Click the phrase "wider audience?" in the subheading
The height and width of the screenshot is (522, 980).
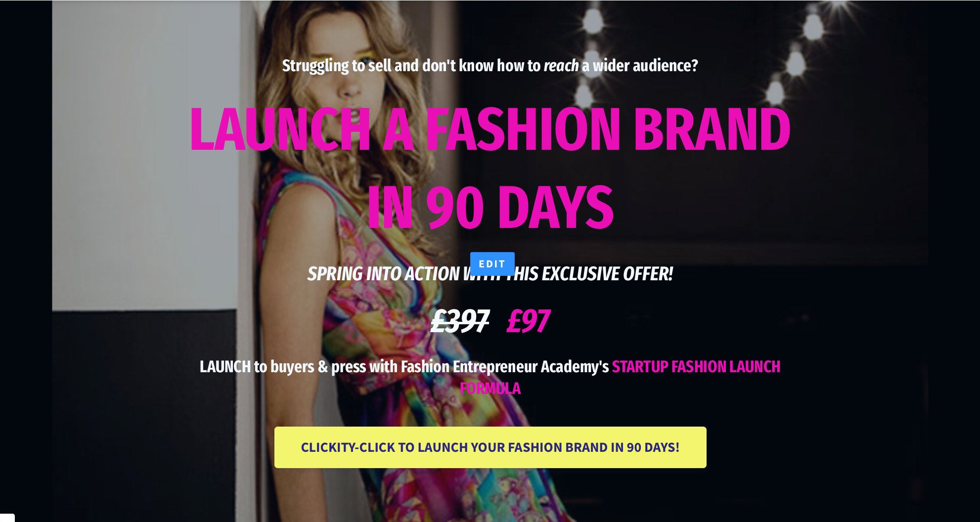coord(645,66)
